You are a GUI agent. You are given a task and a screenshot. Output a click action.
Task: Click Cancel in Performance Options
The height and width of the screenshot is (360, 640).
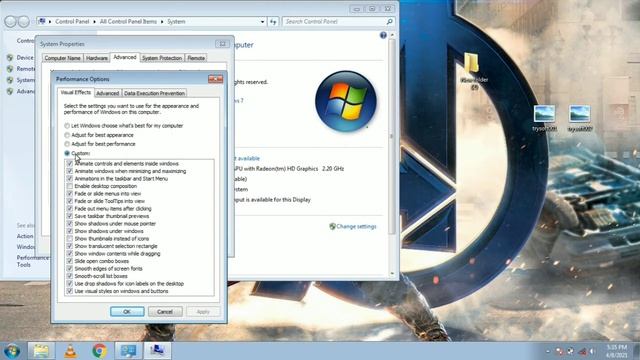[x=165, y=312]
